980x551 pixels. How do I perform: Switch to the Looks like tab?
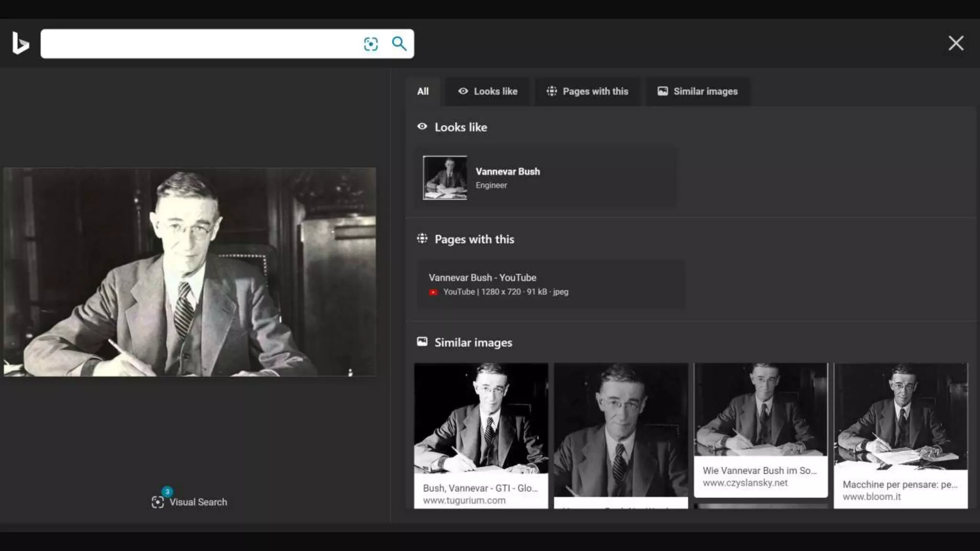pyautogui.click(x=488, y=91)
